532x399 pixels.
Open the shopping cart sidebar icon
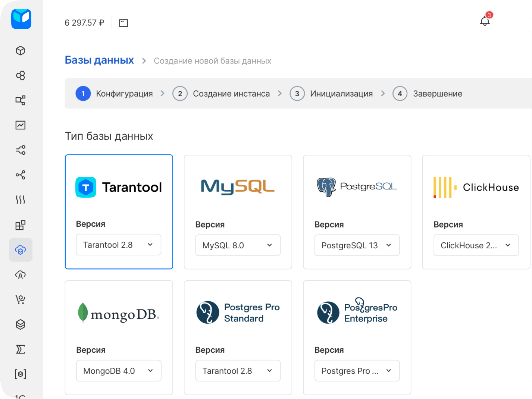click(21, 299)
